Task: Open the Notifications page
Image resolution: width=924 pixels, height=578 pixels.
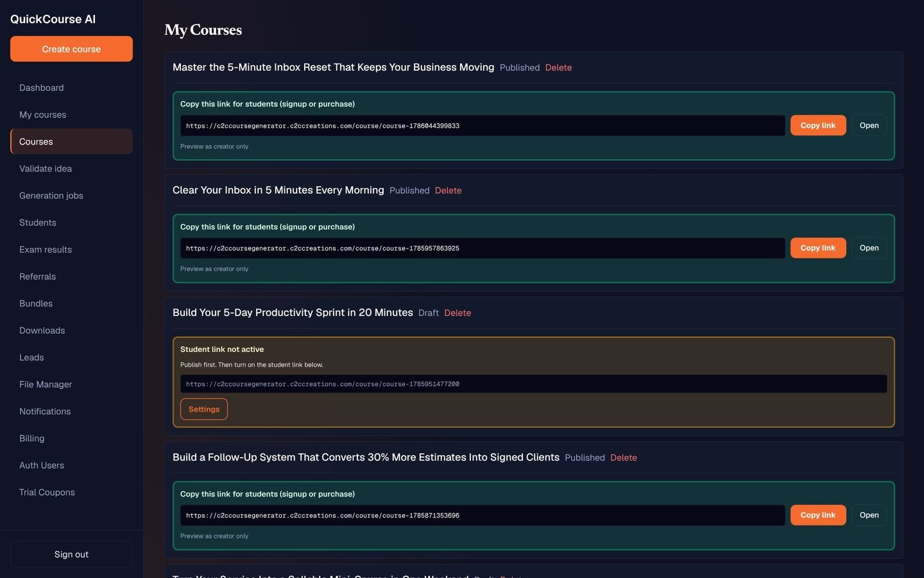Action: tap(71, 411)
